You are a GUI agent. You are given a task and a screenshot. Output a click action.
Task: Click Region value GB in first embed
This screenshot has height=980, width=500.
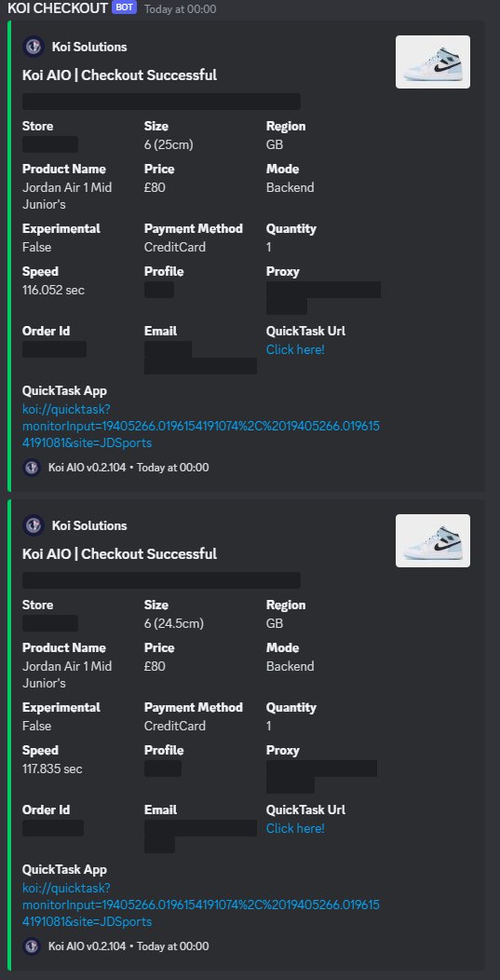pyautogui.click(x=275, y=144)
